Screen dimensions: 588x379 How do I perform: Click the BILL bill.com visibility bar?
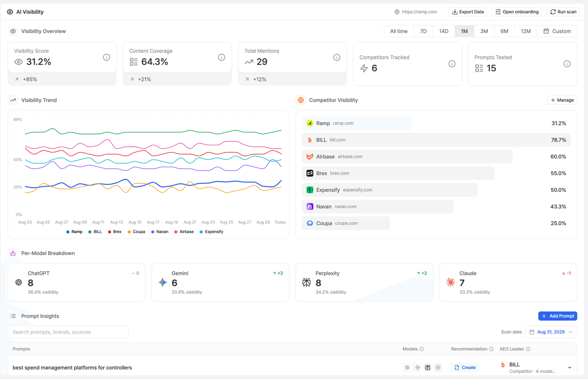437,140
